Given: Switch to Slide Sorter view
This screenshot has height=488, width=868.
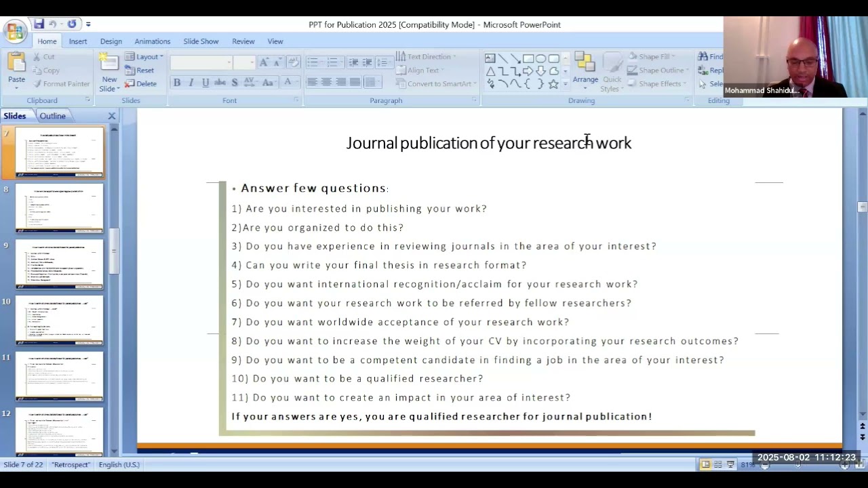Looking at the screenshot, I should (717, 464).
